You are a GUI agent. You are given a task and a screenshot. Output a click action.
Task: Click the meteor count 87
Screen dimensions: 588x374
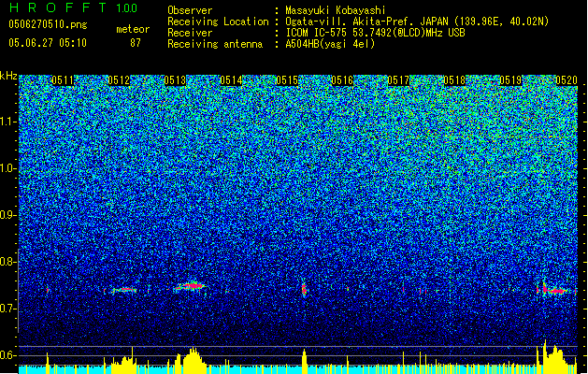pyautogui.click(x=135, y=43)
